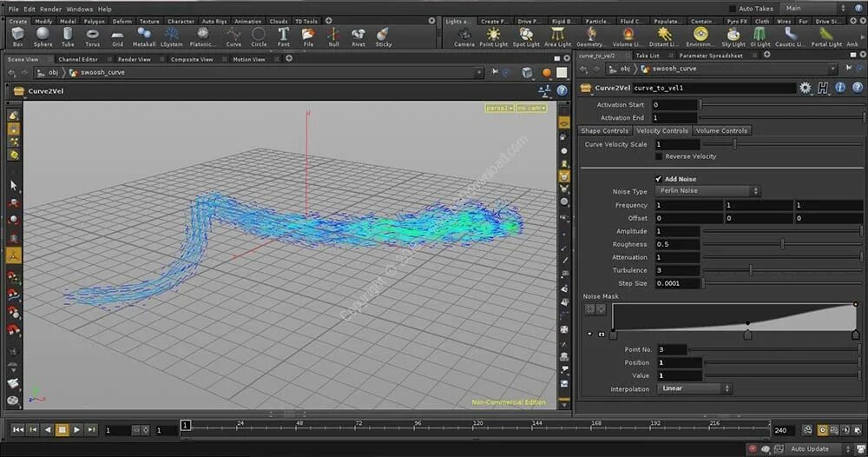This screenshot has height=457, width=868.
Task: Open the Noise Type dropdown
Action: click(x=707, y=190)
